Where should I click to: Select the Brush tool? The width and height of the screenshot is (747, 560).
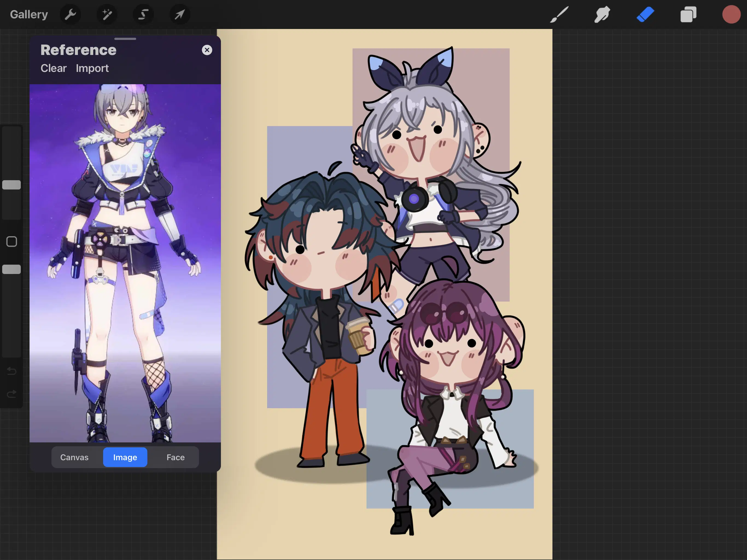(559, 14)
